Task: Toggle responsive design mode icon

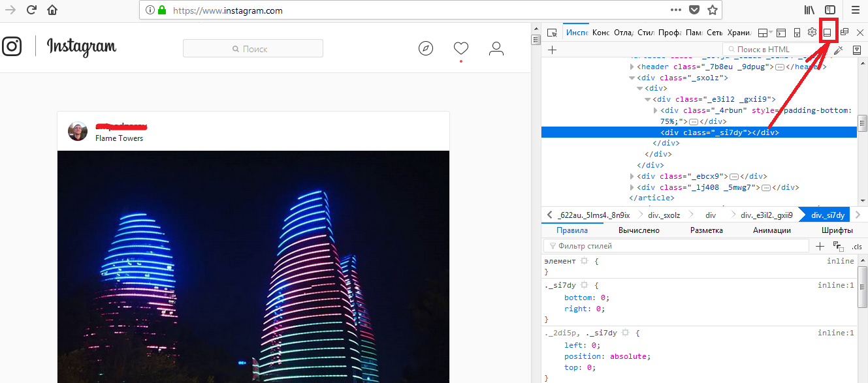Action: (x=797, y=33)
